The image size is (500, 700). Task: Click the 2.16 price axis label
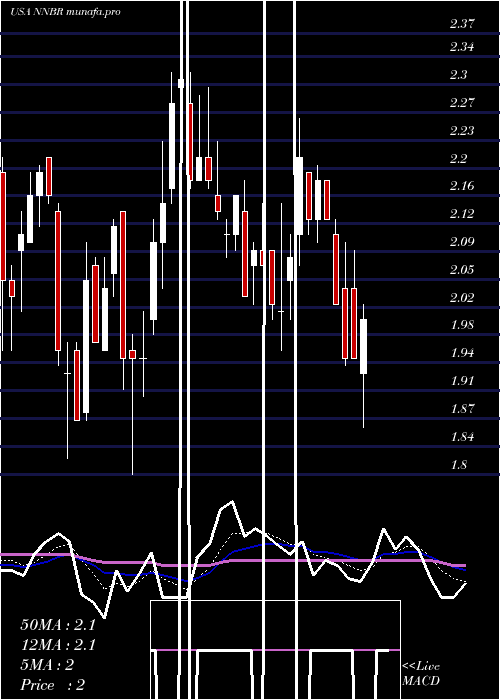(461, 186)
